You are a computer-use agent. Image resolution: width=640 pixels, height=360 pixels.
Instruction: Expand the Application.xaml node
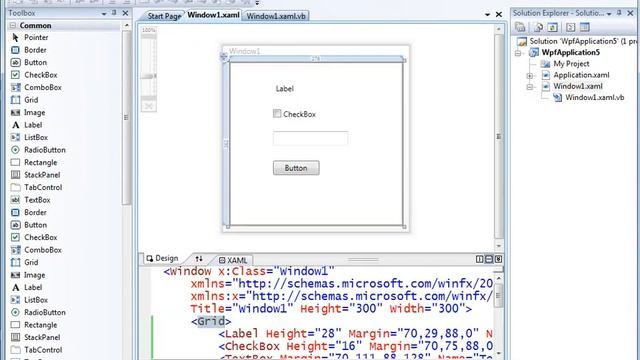pos(529,76)
